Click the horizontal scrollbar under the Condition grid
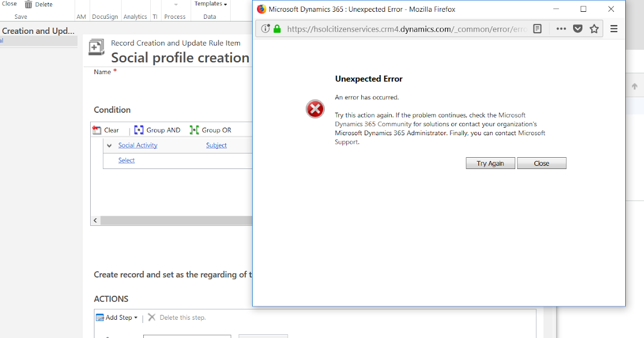644x338 pixels. (172, 220)
